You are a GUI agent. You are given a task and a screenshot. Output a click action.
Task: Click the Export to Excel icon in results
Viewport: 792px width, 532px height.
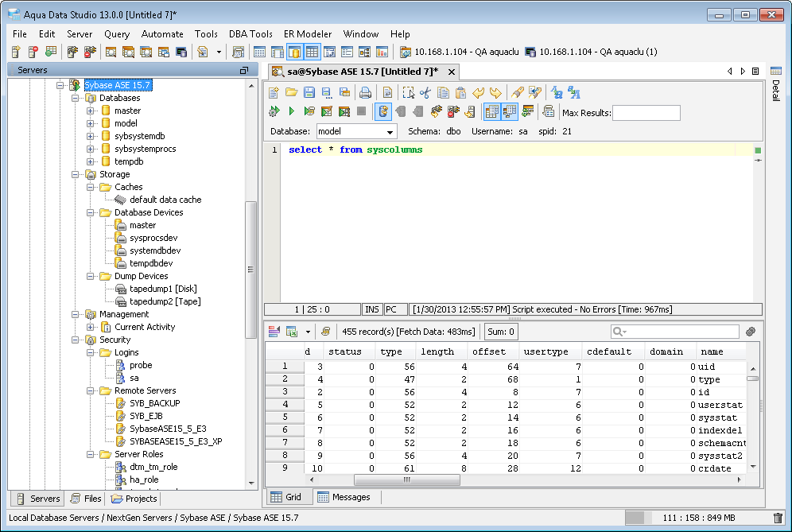292,332
